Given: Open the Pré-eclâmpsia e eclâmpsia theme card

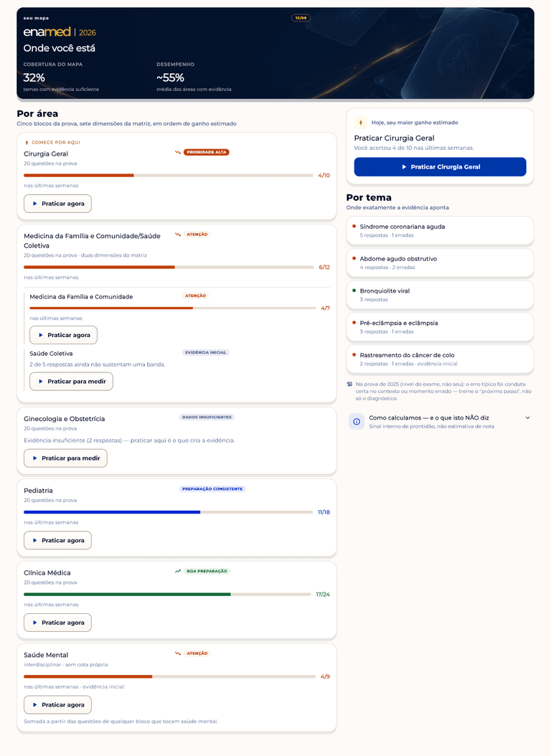Looking at the screenshot, I should [x=440, y=327].
